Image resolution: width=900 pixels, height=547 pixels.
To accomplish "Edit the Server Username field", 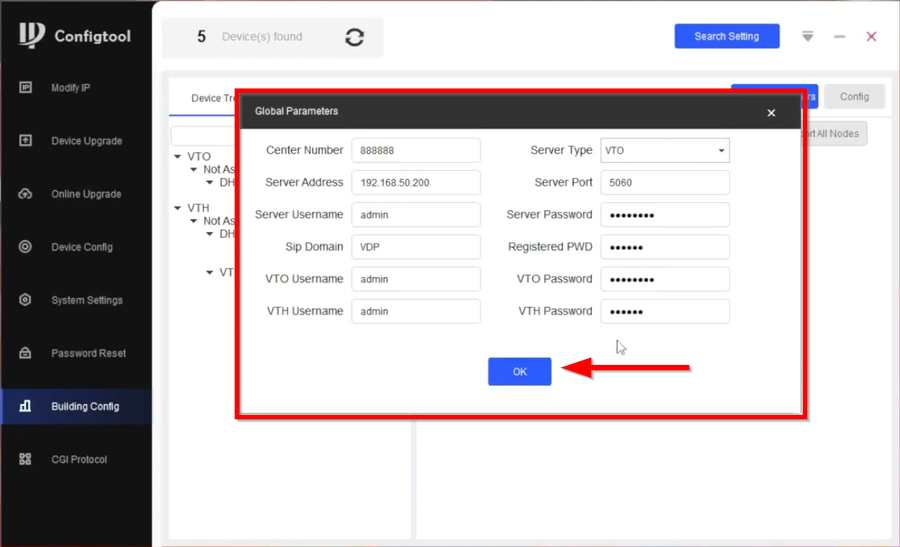I will 416,215.
